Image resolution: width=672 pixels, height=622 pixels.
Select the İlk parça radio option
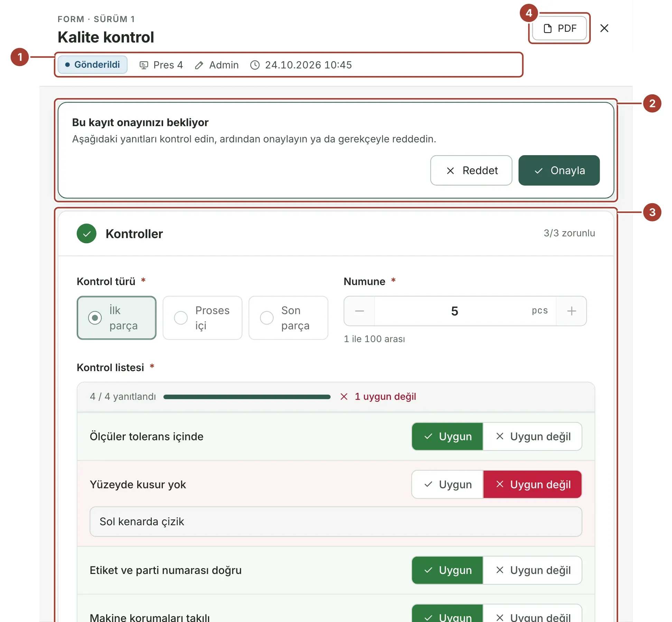(116, 318)
